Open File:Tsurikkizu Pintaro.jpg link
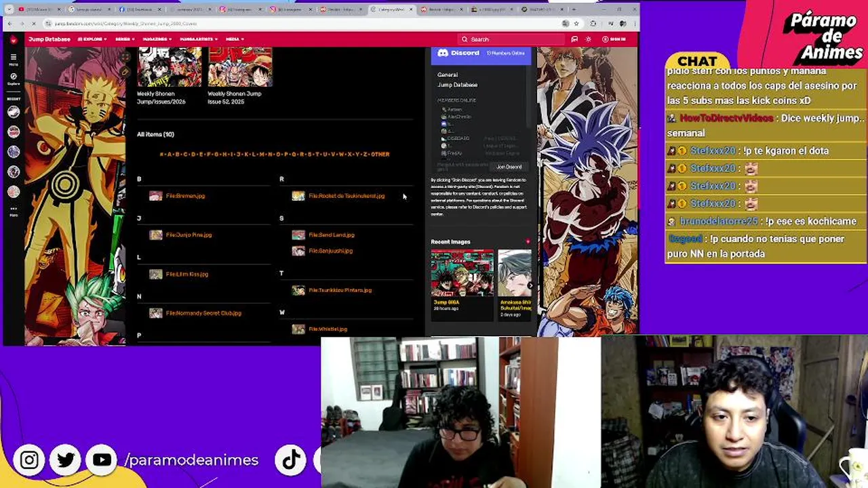This screenshot has height=488, width=868. (340, 290)
